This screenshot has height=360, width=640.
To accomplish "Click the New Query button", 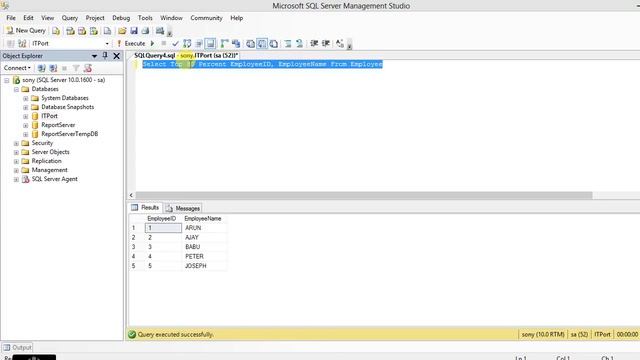I will 26,31.
